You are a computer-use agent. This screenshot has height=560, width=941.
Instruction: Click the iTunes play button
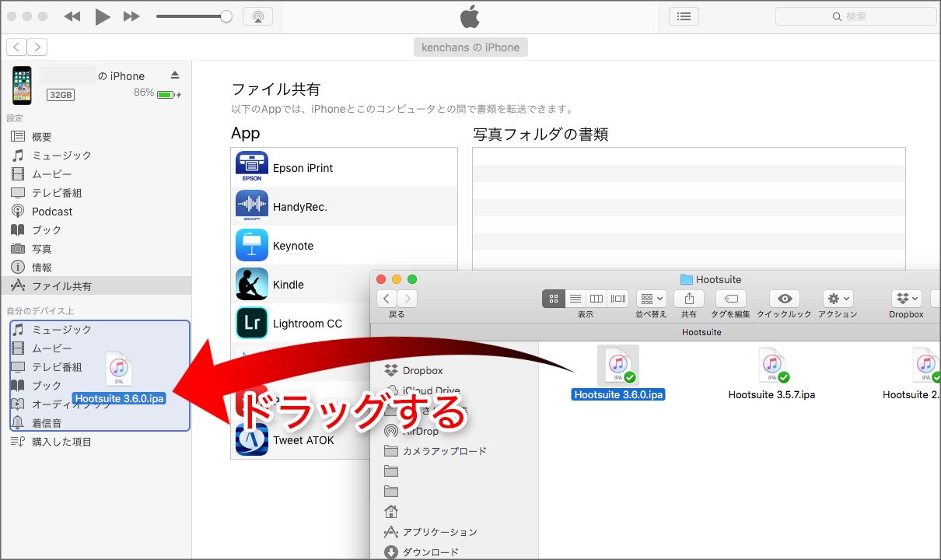pos(102,16)
